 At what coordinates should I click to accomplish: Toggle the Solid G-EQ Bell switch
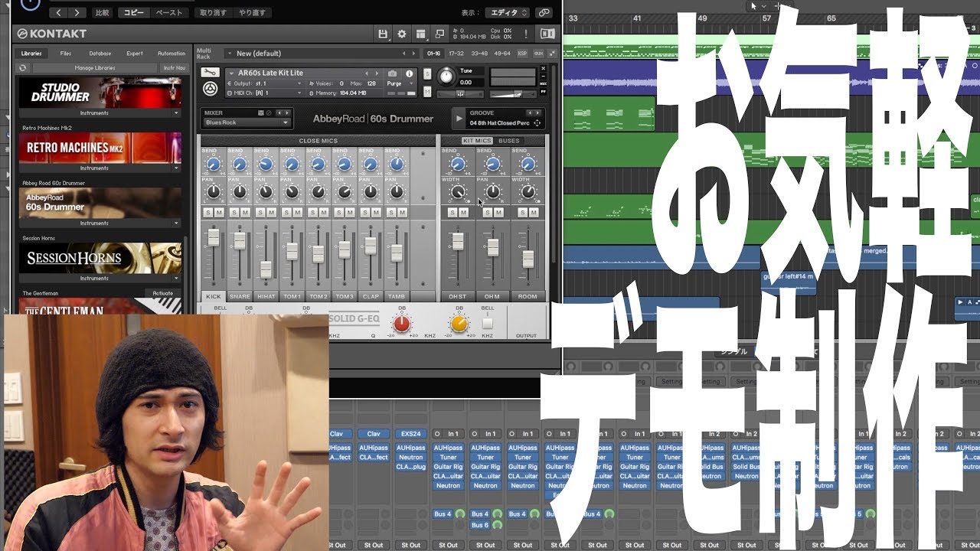[x=488, y=324]
